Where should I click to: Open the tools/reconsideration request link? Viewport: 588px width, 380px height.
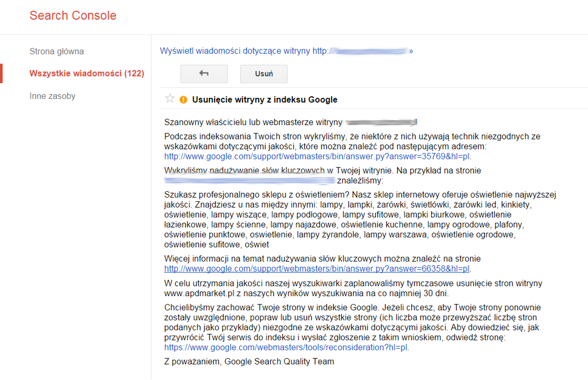[x=286, y=347]
